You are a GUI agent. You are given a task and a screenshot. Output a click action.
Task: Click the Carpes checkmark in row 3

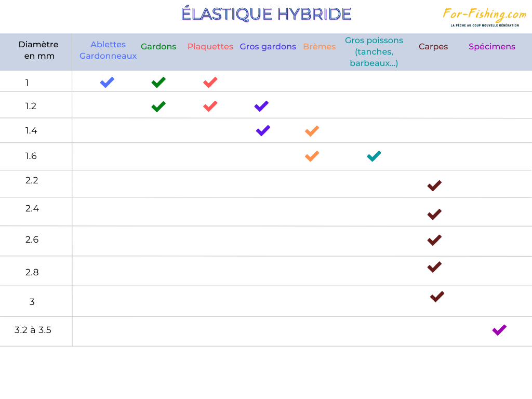pyautogui.click(x=437, y=297)
